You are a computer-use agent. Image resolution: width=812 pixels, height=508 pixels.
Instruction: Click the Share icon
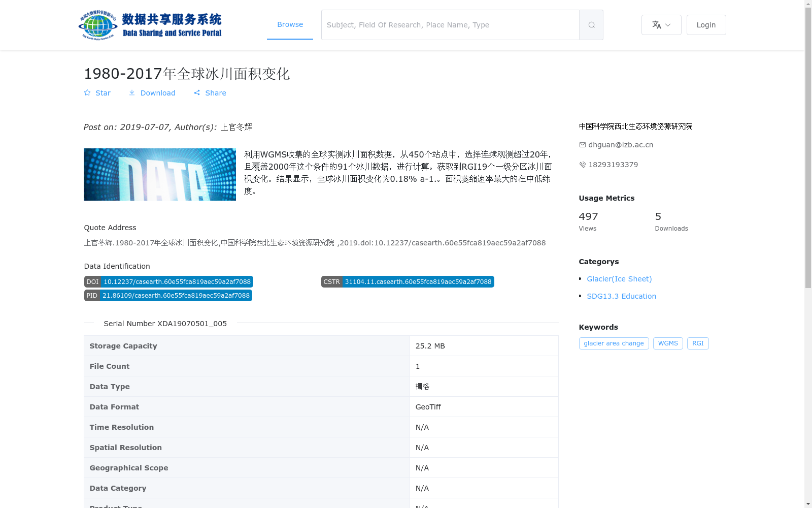pyautogui.click(x=197, y=92)
